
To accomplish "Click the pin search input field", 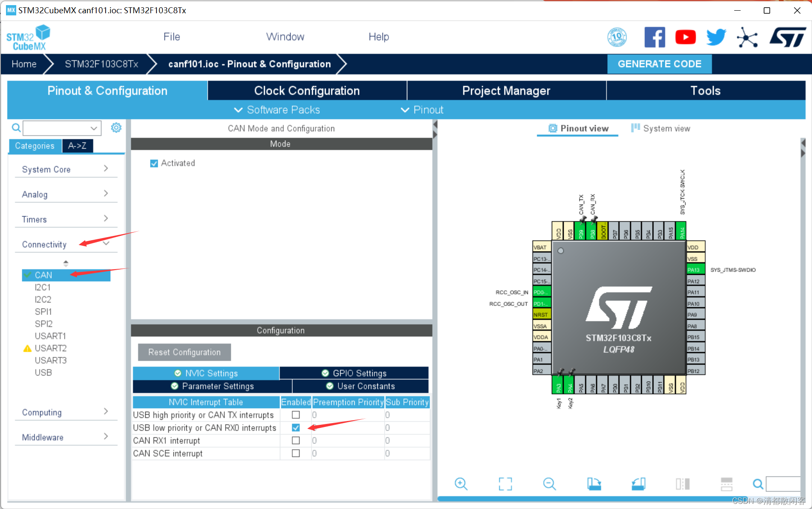I will (783, 484).
